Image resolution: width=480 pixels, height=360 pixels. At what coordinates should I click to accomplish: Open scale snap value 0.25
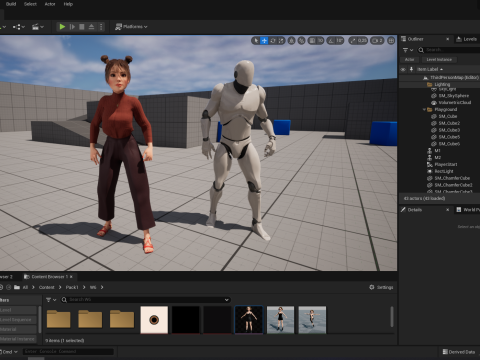pyautogui.click(x=362, y=41)
